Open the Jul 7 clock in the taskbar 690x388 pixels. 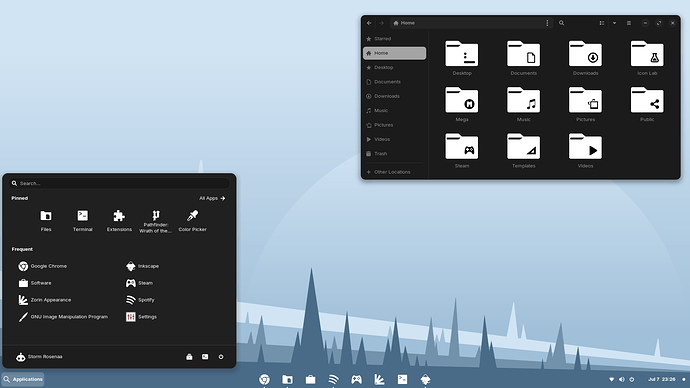point(661,379)
